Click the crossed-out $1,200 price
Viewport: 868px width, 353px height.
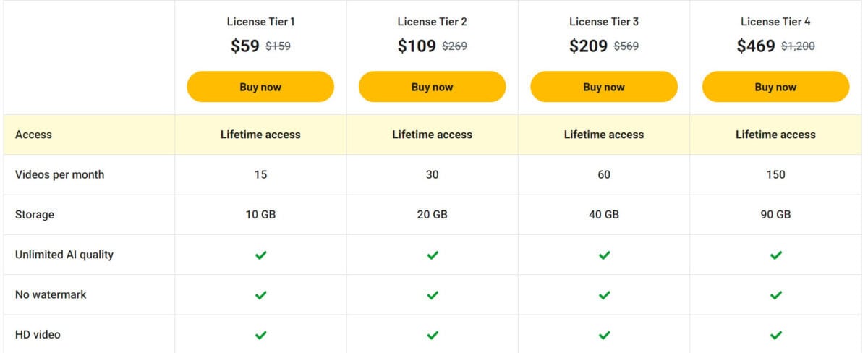(x=798, y=46)
